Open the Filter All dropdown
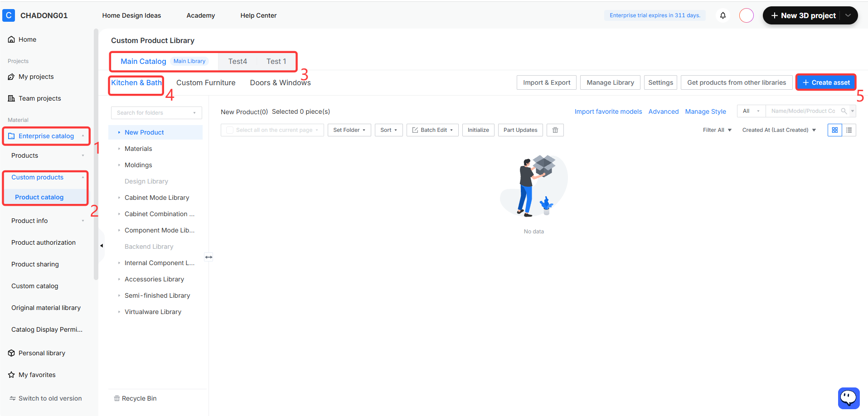Screen dimensions: 868x416 click(x=717, y=130)
